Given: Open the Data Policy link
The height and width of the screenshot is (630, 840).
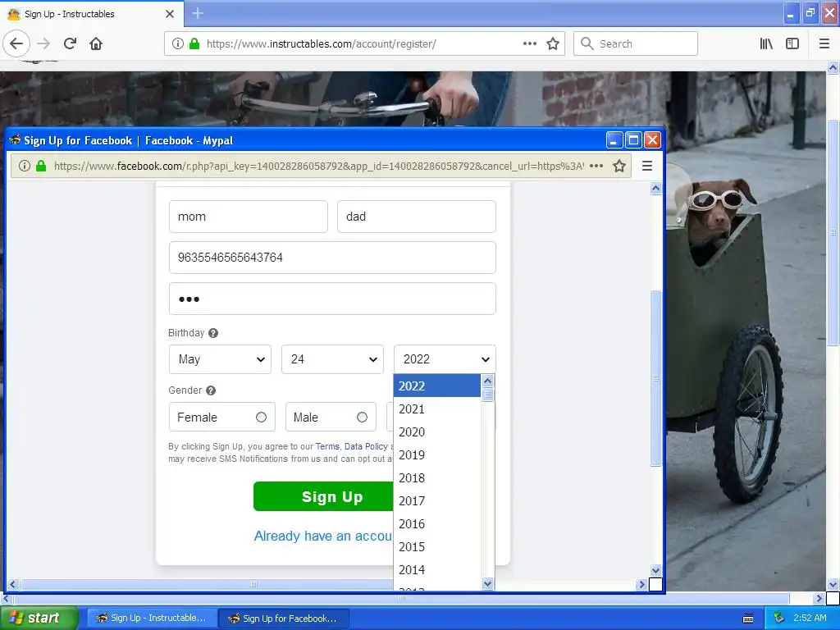Looking at the screenshot, I should click(x=366, y=446).
